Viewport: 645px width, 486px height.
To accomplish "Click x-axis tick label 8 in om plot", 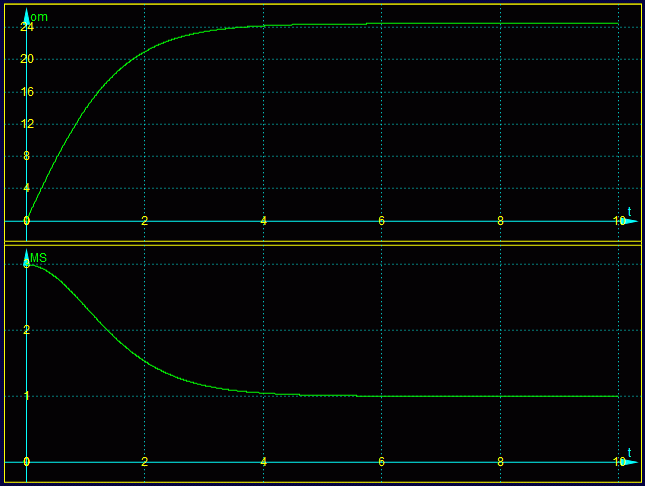I will pos(501,221).
